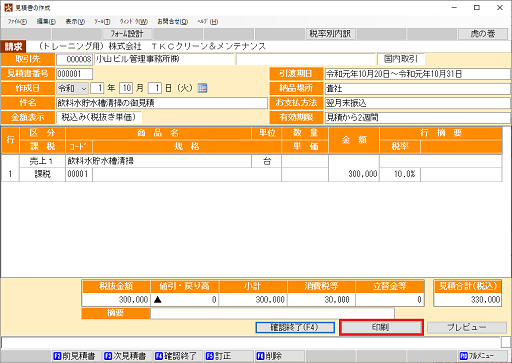
Task: Click the 確認終了(F4) button
Action: coord(295,327)
